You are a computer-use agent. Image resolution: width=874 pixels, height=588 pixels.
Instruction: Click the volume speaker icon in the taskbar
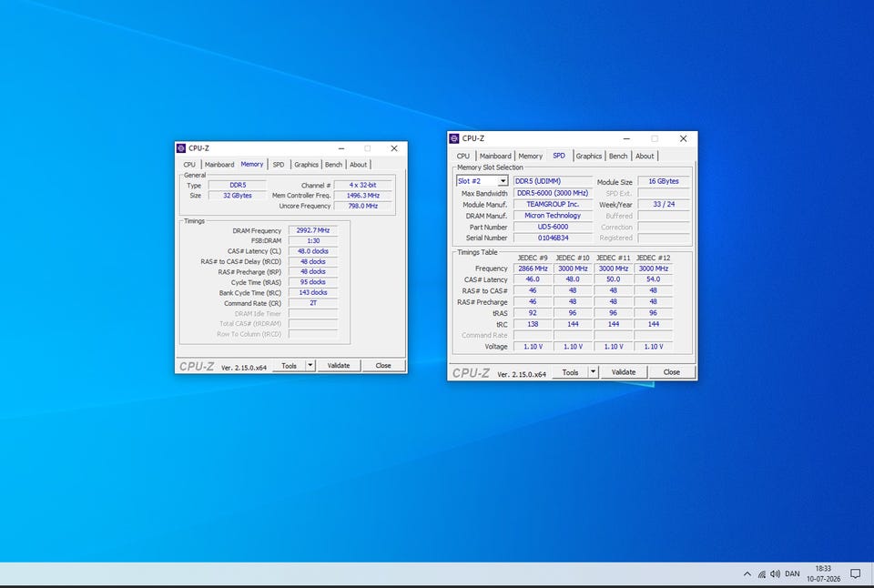(775, 573)
